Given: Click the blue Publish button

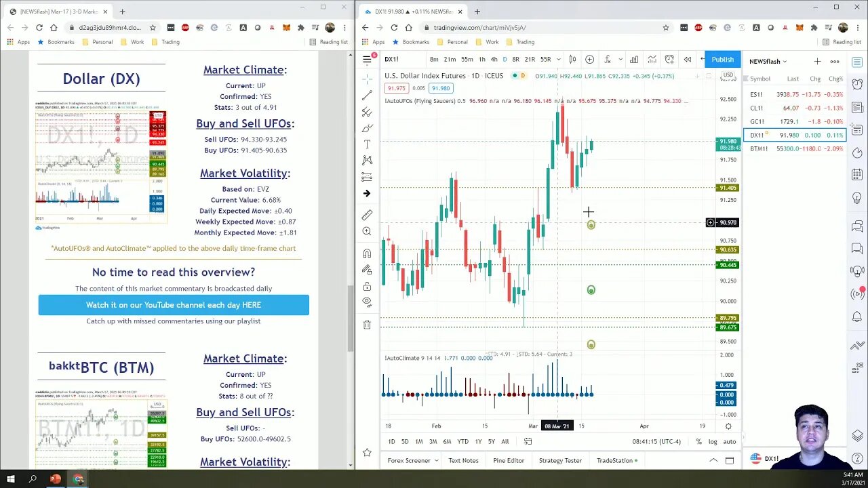Looking at the screenshot, I should [x=722, y=60].
